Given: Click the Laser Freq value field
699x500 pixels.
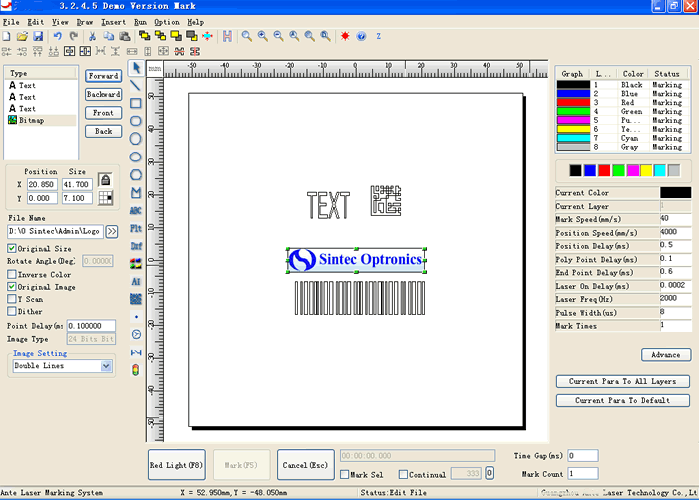Looking at the screenshot, I should 675,299.
